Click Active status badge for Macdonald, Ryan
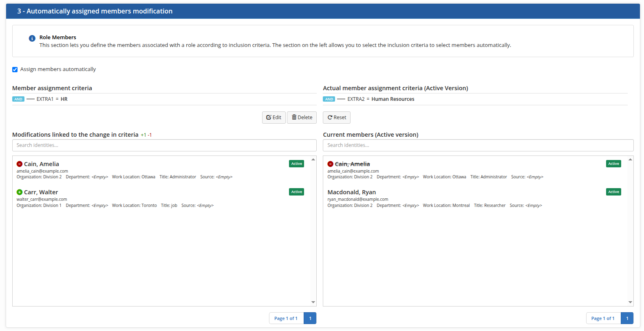 pos(613,192)
